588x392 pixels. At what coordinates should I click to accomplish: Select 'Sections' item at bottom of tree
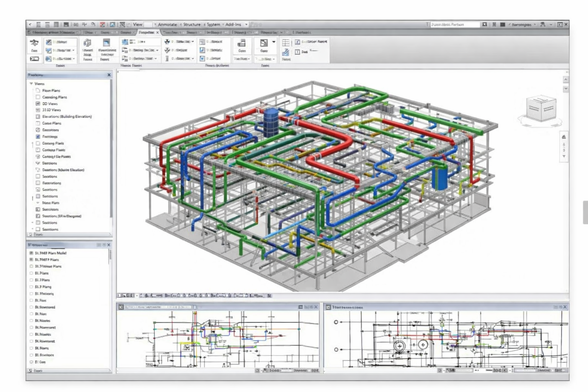50,229
